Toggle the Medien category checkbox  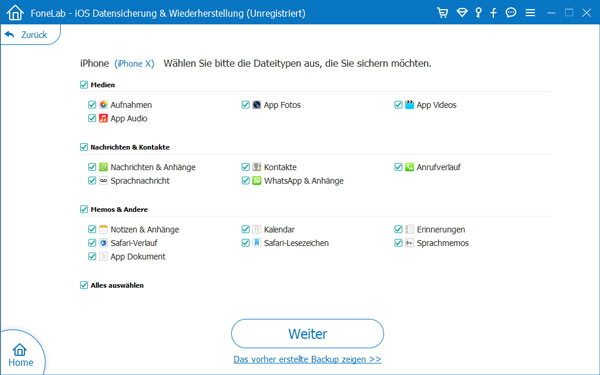(x=84, y=85)
